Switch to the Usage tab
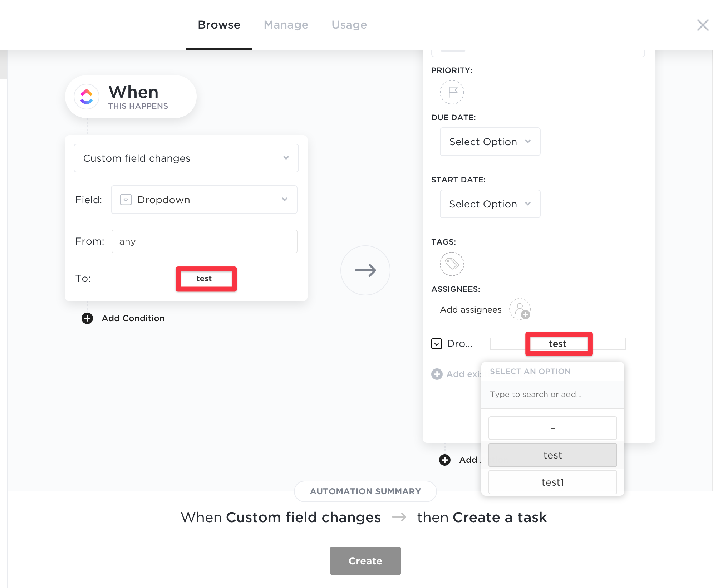The width and height of the screenshot is (713, 588). click(349, 25)
